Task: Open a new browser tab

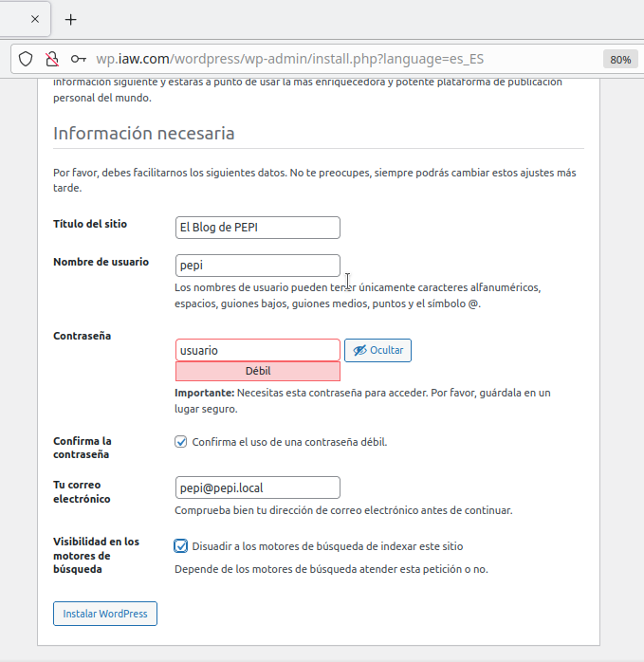Action: [71, 19]
